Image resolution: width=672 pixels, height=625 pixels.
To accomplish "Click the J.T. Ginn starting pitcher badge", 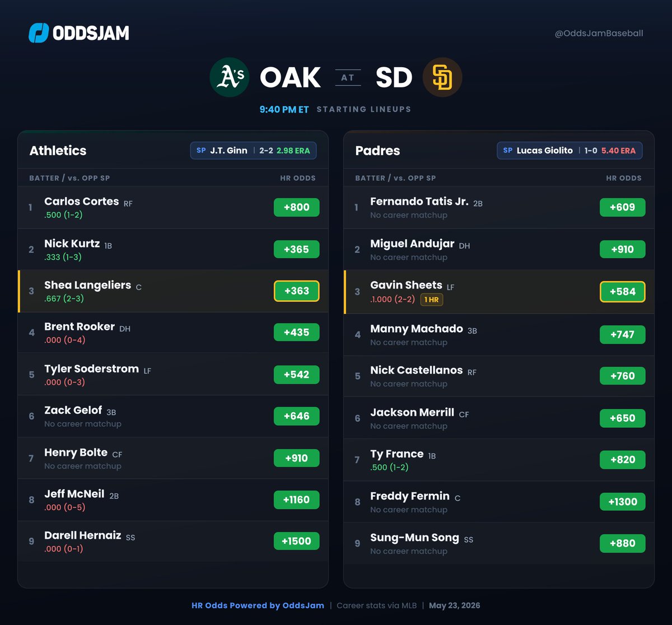I will point(253,151).
